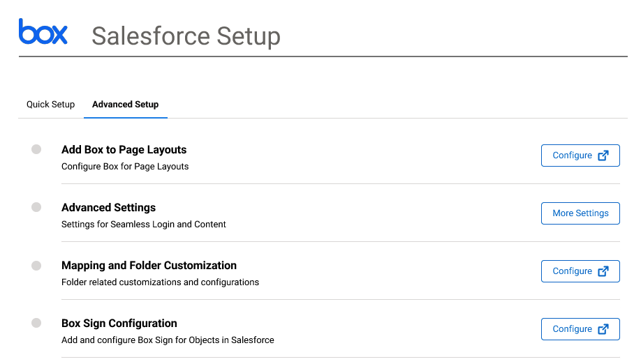Configure Mapping and Folder Customization
This screenshot has height=364, width=641.
pos(580,271)
